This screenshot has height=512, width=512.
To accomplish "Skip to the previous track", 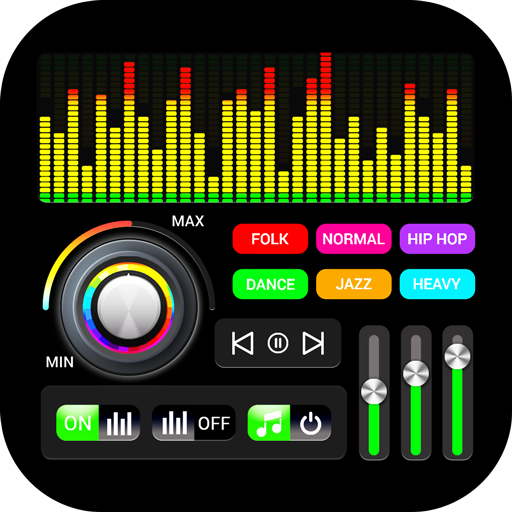I will pyautogui.click(x=242, y=343).
